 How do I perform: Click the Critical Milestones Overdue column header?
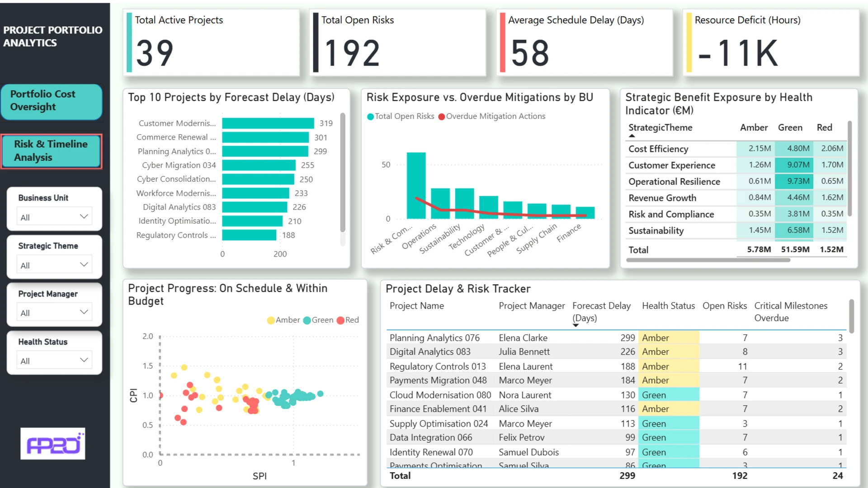tap(791, 312)
